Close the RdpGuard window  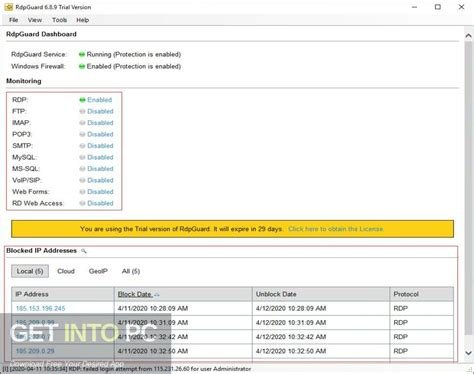pyautogui.click(x=461, y=7)
